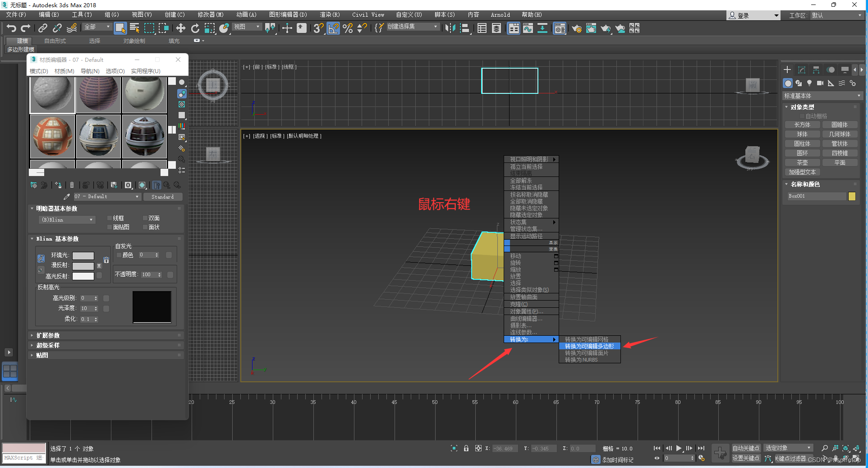Click the Mirror tool icon

450,28
